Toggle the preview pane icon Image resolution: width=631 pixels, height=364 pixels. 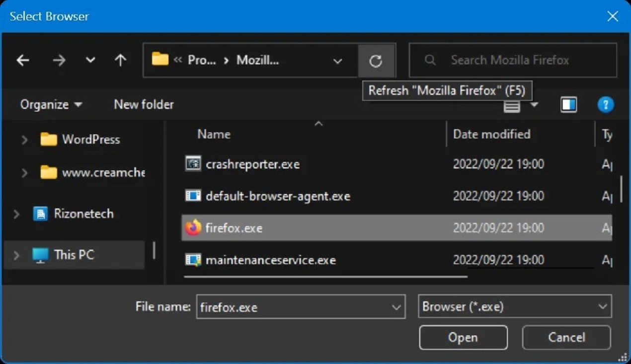tap(568, 105)
